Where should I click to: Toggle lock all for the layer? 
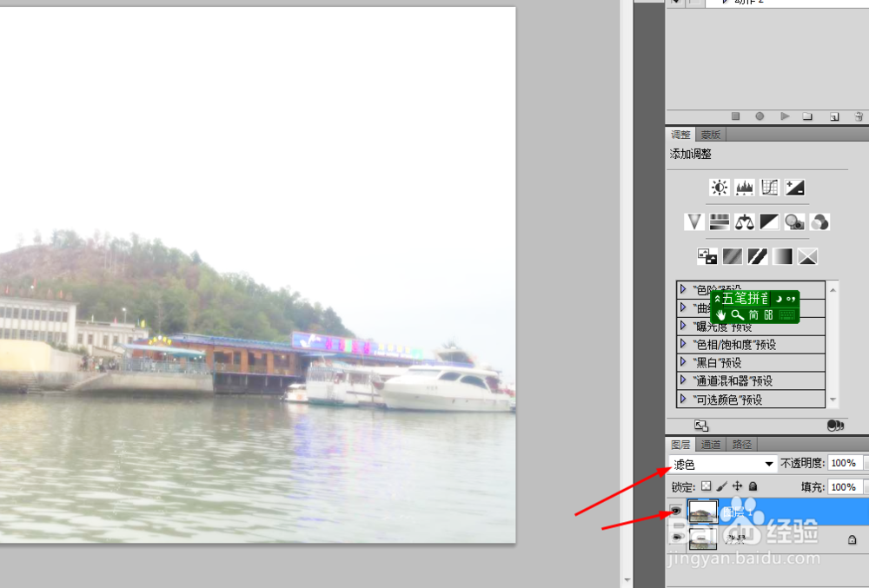[753, 486]
